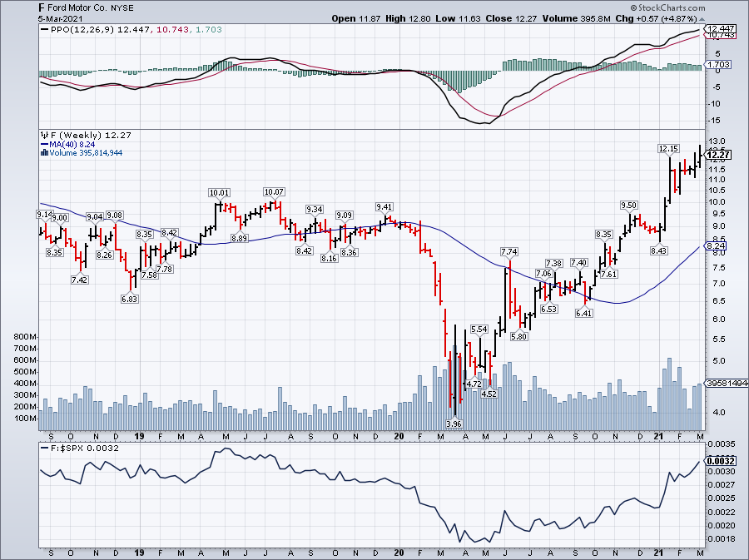
Task: Click the Volume 395.8M header value
Action: pyautogui.click(x=576, y=18)
